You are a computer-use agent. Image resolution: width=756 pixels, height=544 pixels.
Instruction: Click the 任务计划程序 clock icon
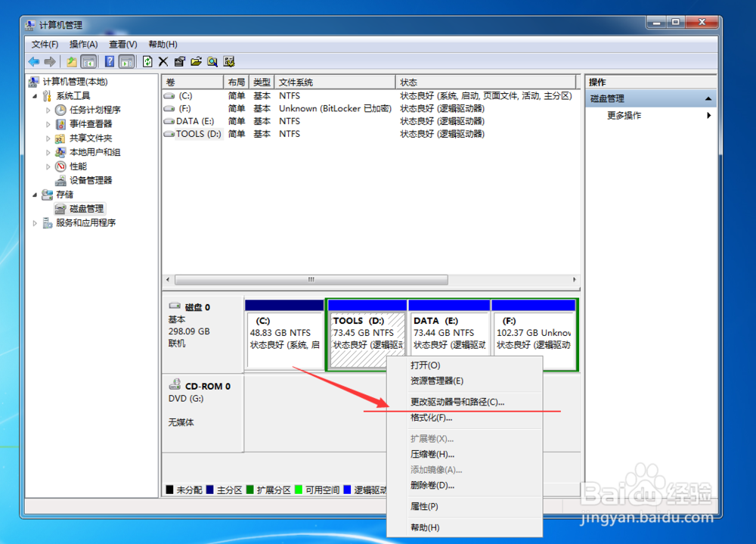60,110
